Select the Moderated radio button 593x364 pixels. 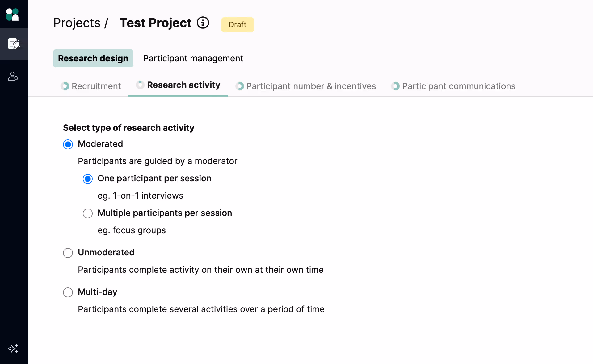click(68, 144)
